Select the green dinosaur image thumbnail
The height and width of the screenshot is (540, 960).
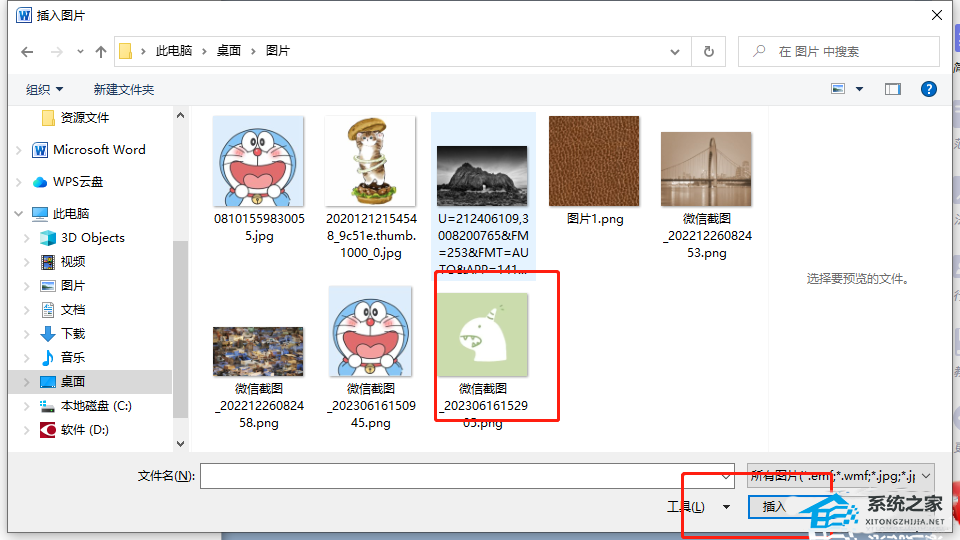click(482, 334)
